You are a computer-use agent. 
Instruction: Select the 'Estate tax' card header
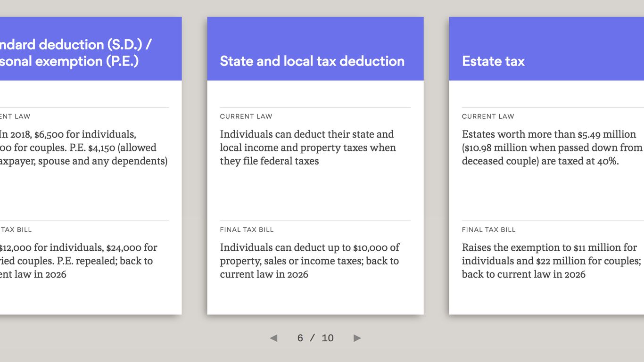click(493, 61)
